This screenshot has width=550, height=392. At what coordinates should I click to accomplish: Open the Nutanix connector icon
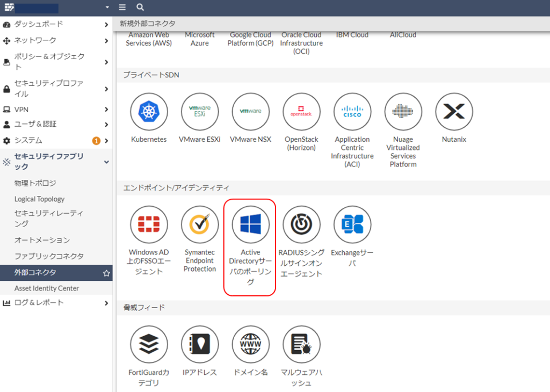454,112
